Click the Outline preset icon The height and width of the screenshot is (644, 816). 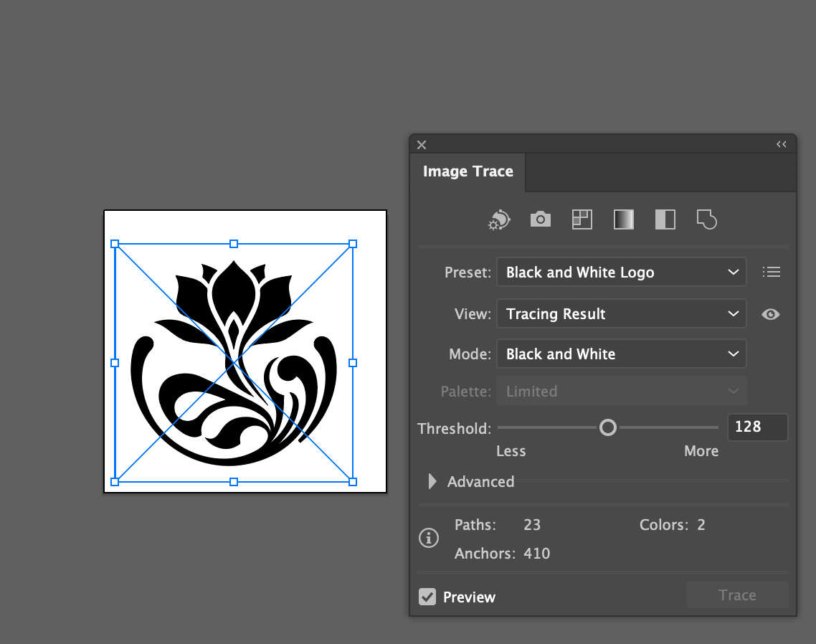706,219
